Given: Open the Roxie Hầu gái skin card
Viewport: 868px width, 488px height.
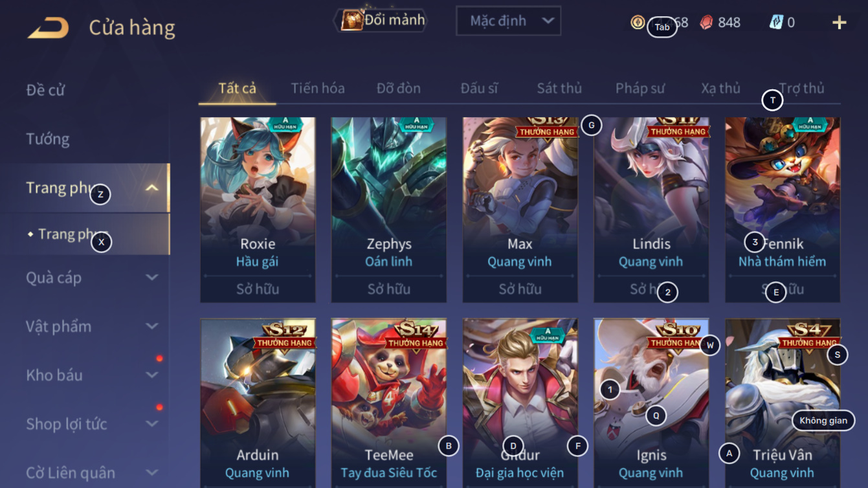Looking at the screenshot, I should click(258, 210).
